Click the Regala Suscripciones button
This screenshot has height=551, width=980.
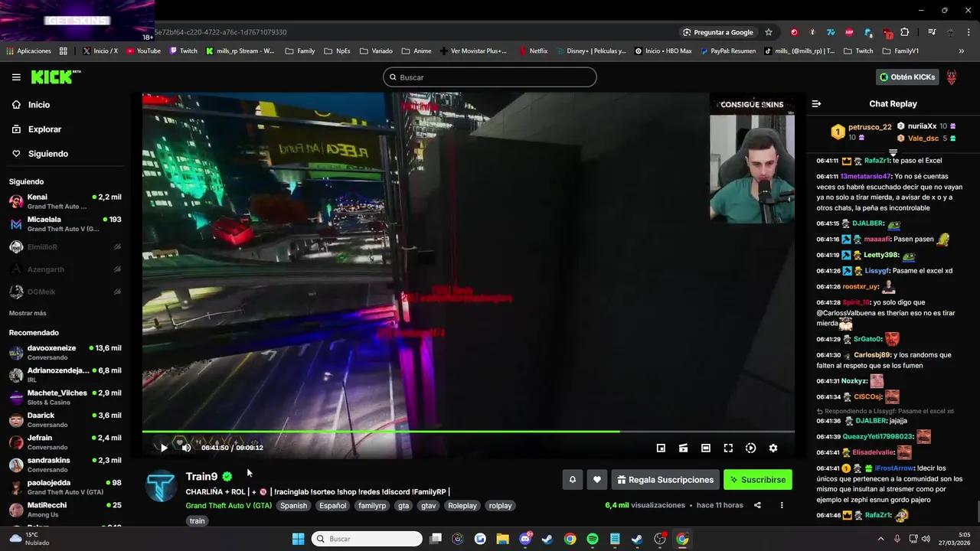pyautogui.click(x=665, y=480)
